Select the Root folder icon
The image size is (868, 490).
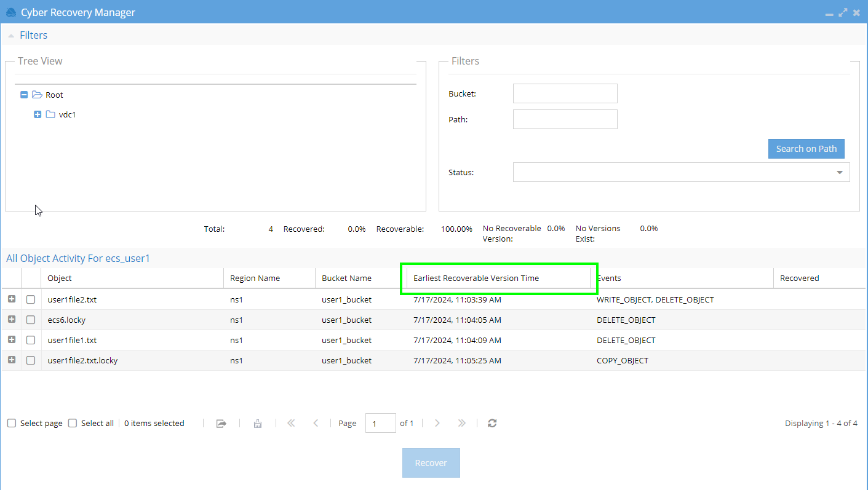(37, 95)
